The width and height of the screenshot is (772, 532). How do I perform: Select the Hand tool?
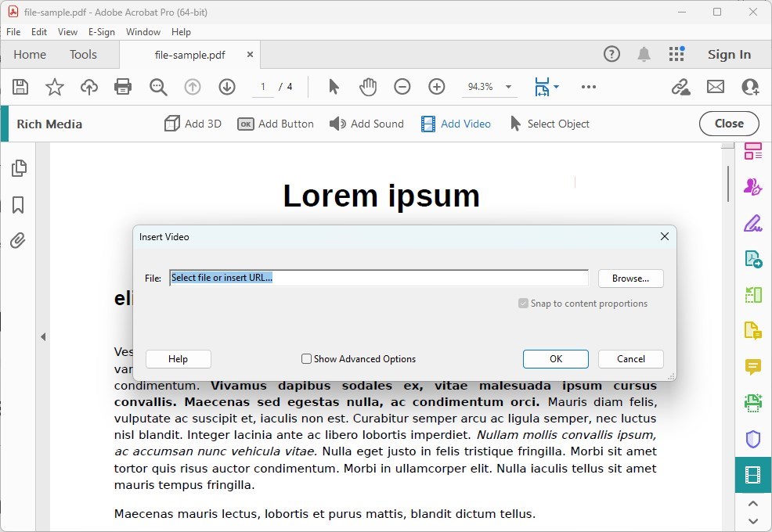(x=367, y=87)
